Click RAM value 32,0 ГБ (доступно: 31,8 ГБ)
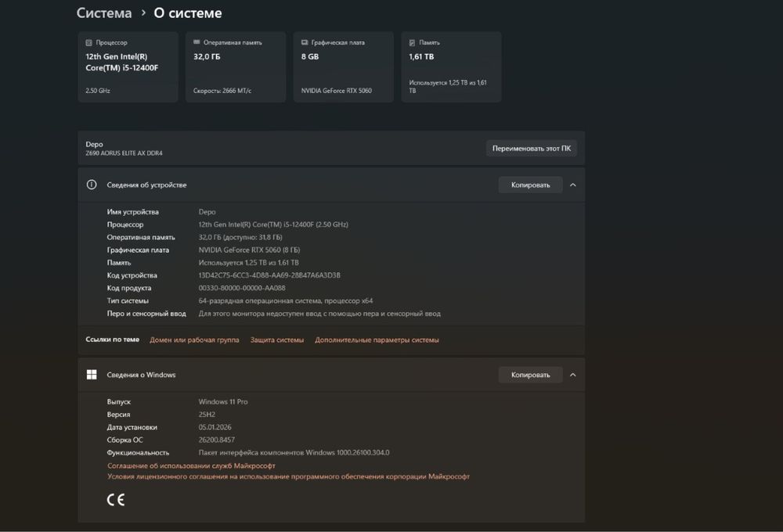Viewport: 783px width, 532px height. point(240,238)
